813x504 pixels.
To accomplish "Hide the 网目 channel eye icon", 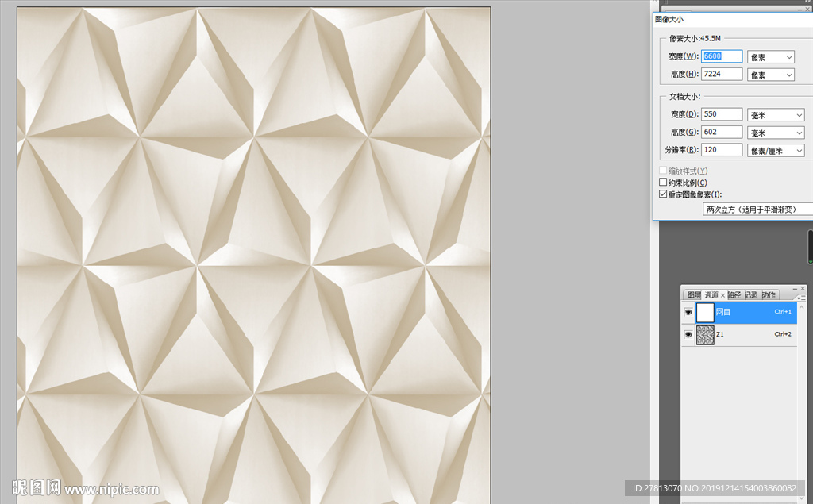I will click(688, 312).
